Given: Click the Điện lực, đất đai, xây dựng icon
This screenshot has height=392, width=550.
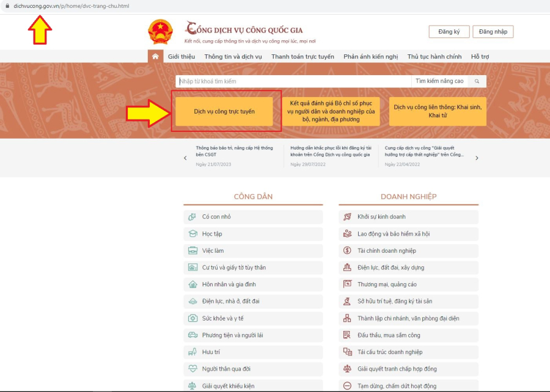Looking at the screenshot, I should pyautogui.click(x=347, y=267).
